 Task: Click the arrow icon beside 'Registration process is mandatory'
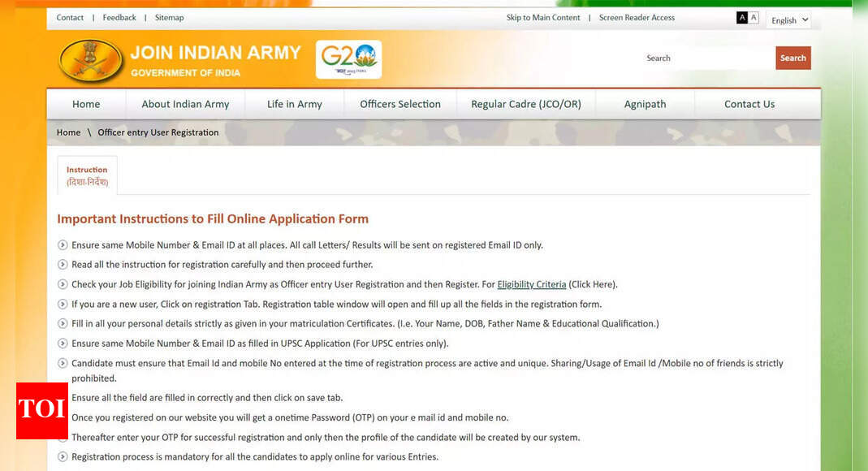[63, 456]
